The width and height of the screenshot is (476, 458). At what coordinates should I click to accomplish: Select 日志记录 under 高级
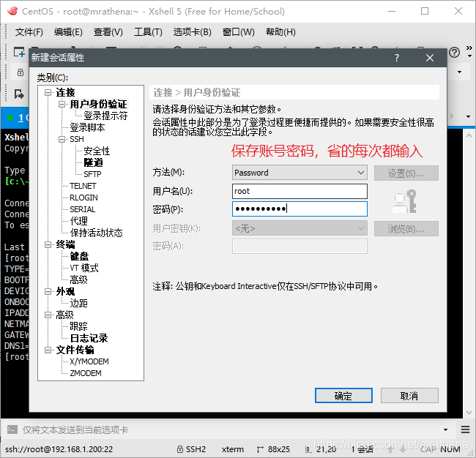(89, 338)
